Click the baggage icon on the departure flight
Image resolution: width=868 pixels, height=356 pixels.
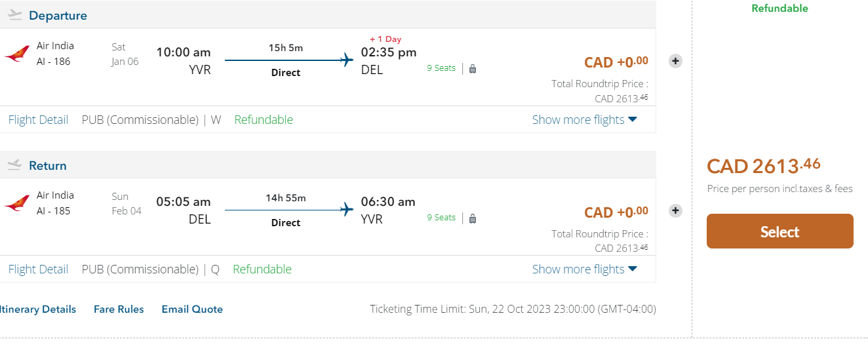473,68
